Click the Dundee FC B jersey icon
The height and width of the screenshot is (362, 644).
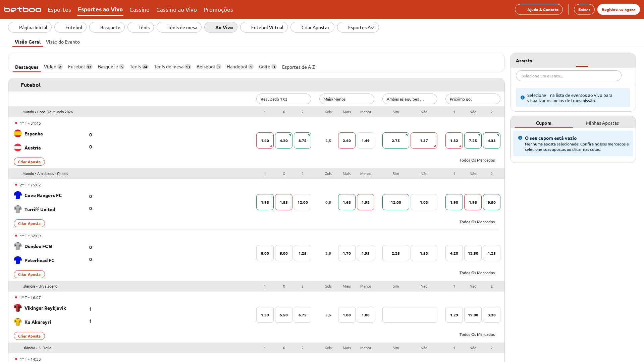18,246
